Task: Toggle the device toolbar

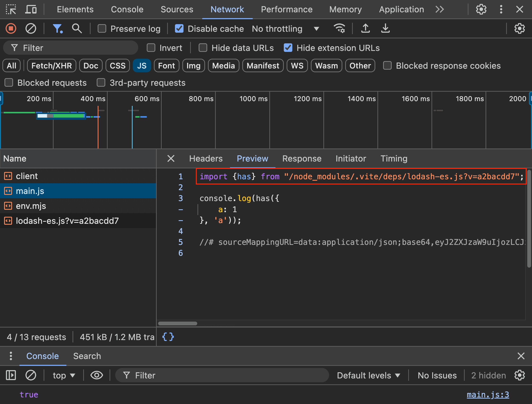Action: (x=31, y=9)
